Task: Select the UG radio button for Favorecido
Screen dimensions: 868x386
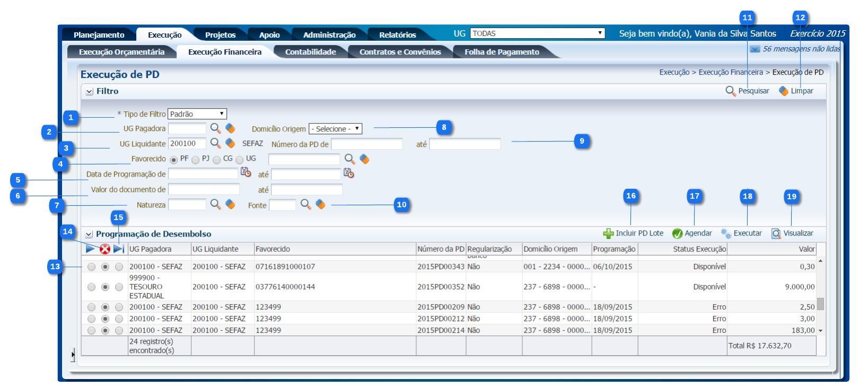Action: click(x=240, y=160)
